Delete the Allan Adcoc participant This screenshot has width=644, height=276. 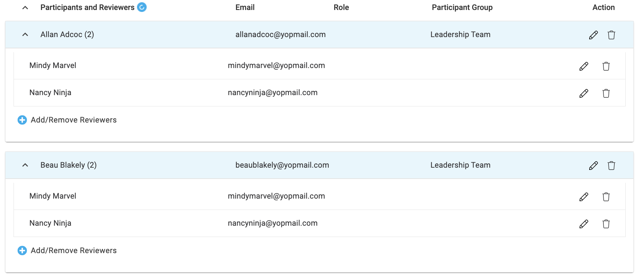(x=611, y=35)
